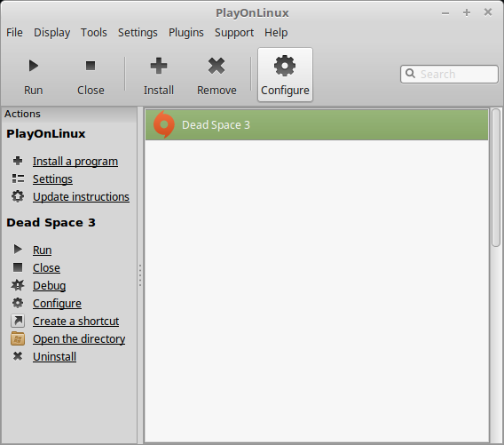Click the Create a shortcut link
Screen dimensions: 504x445
[x=75, y=322]
